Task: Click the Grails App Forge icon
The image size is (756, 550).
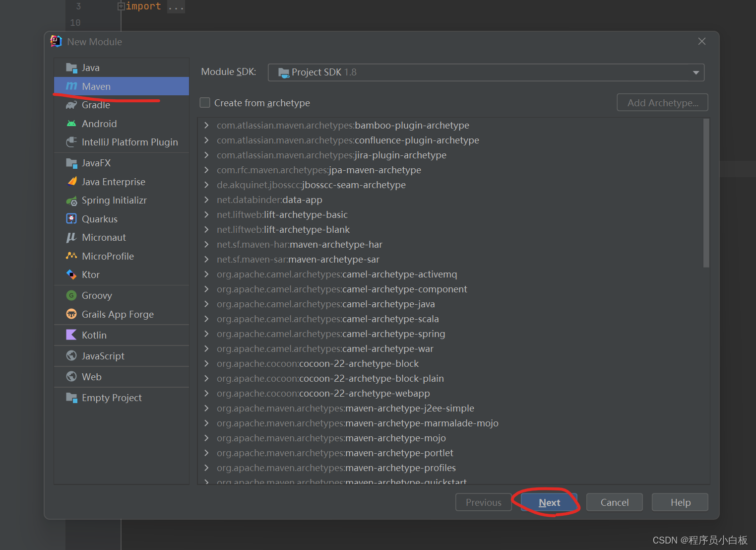Action: (71, 314)
